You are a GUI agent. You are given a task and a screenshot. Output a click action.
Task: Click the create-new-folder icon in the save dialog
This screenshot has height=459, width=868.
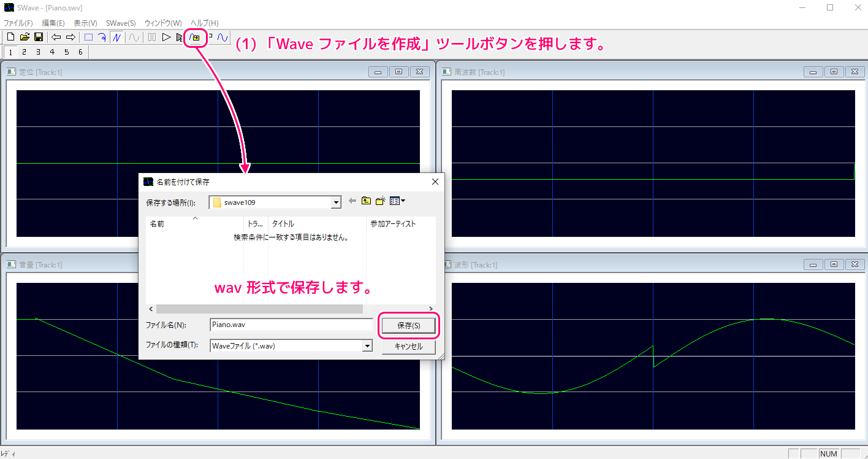[380, 201]
